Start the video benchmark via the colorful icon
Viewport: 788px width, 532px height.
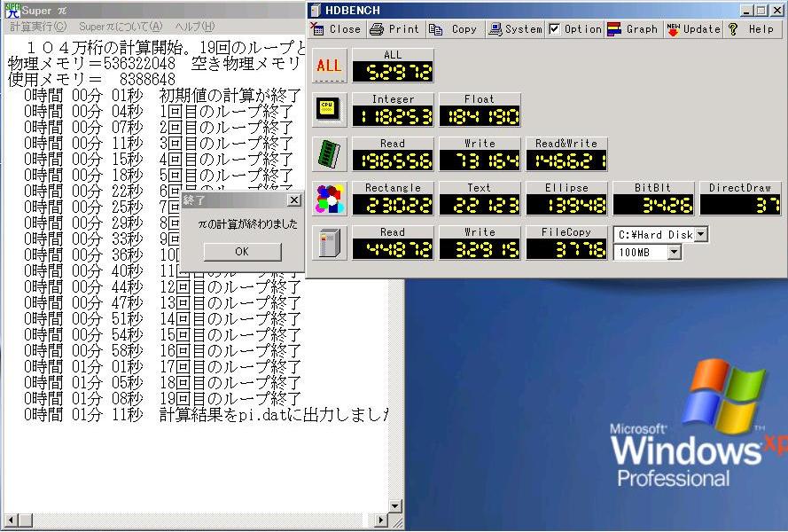pyautogui.click(x=329, y=199)
